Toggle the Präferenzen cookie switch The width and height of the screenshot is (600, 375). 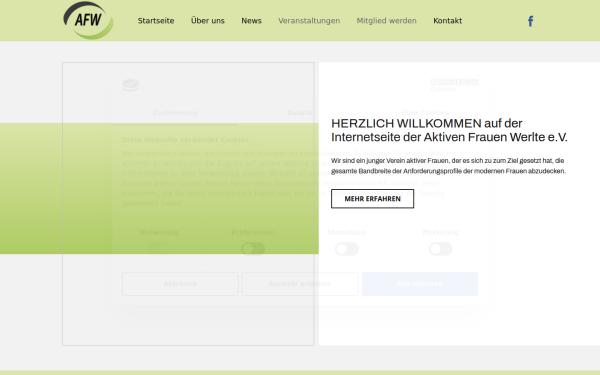point(253,249)
